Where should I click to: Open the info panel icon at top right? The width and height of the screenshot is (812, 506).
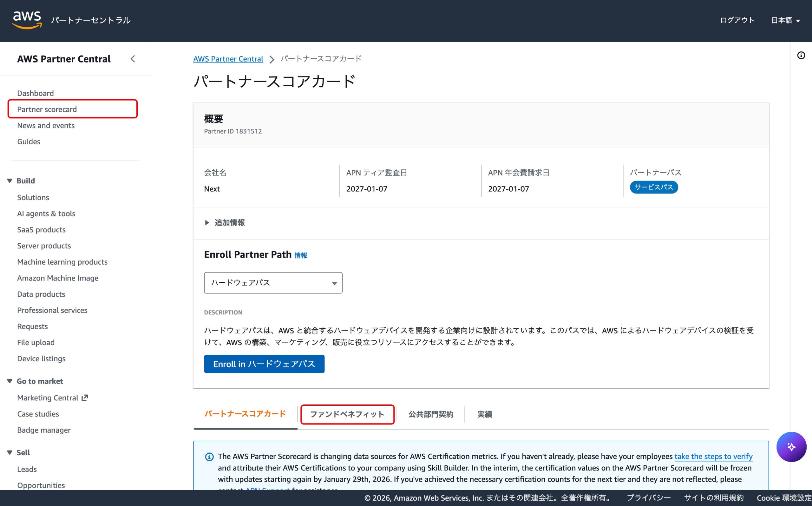(x=801, y=55)
